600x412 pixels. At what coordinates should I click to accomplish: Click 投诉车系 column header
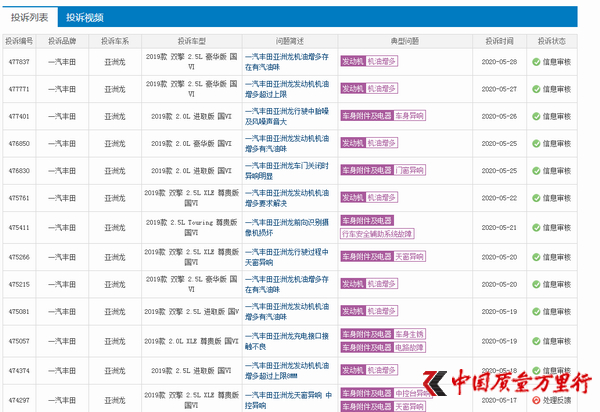(115, 41)
